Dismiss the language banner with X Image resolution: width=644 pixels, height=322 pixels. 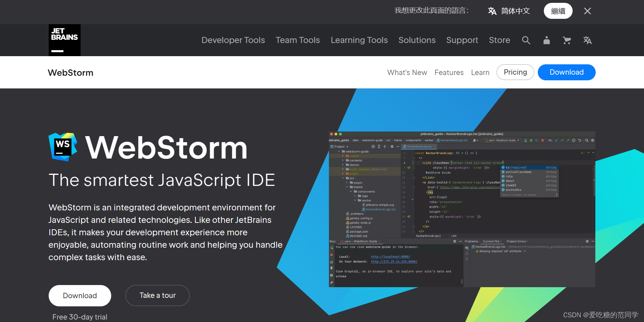coord(587,11)
